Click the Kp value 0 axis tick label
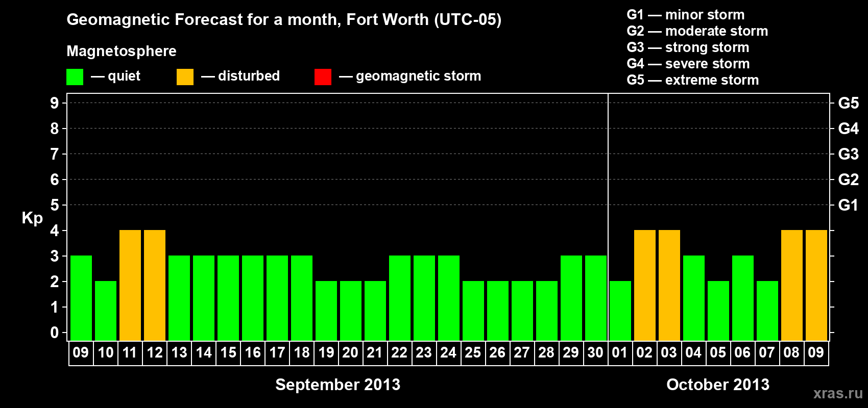Image resolution: width=868 pixels, height=408 pixels. (x=55, y=333)
